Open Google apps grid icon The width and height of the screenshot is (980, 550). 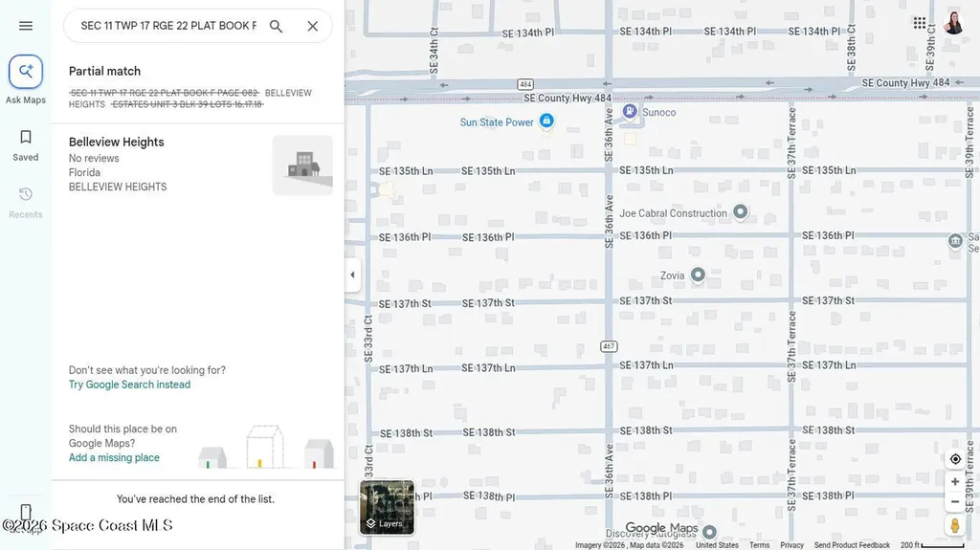[920, 23]
